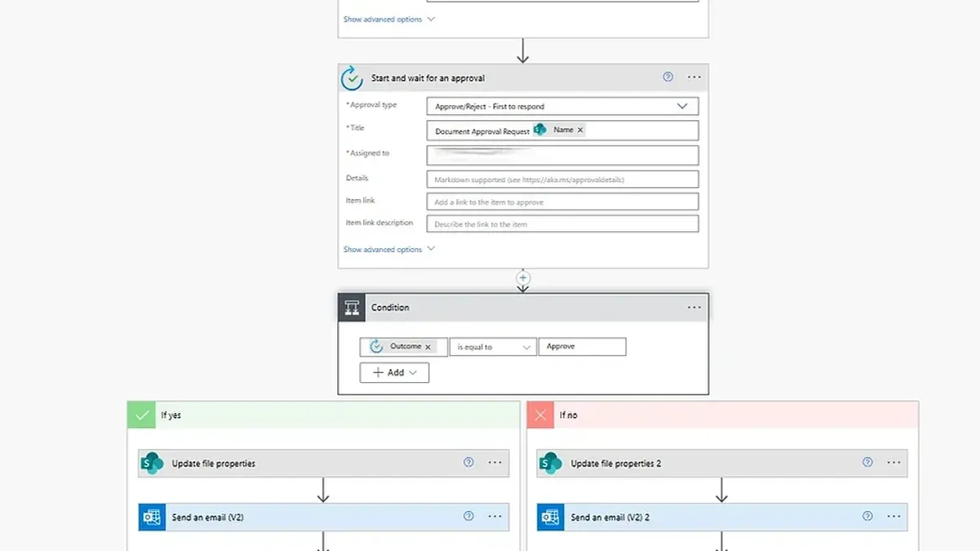980x551 pixels.
Task: Click the If yes branch header
Action: click(323, 415)
